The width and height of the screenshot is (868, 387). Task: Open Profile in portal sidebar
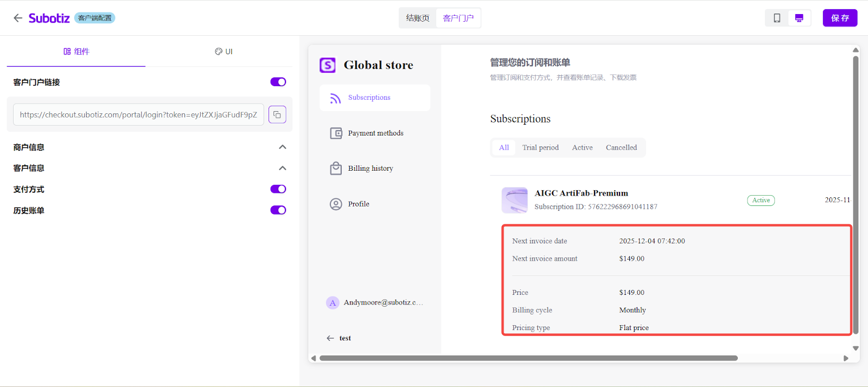coord(358,204)
